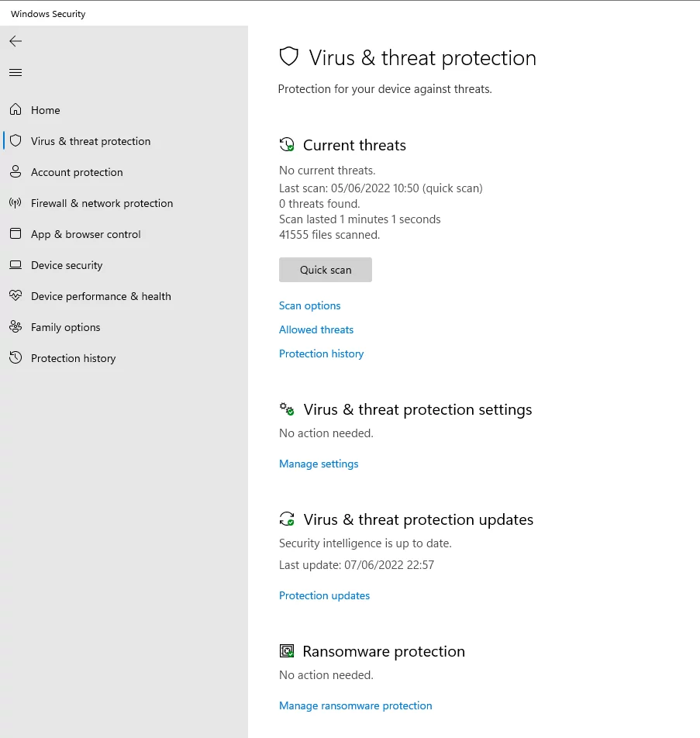Click the shield icon beside Virus & threat protection

click(x=16, y=141)
